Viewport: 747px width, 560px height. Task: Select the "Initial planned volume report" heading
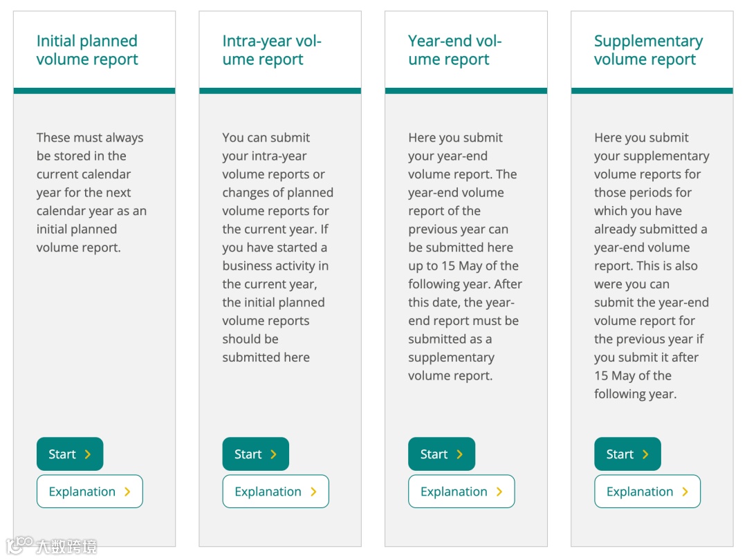tap(87, 50)
